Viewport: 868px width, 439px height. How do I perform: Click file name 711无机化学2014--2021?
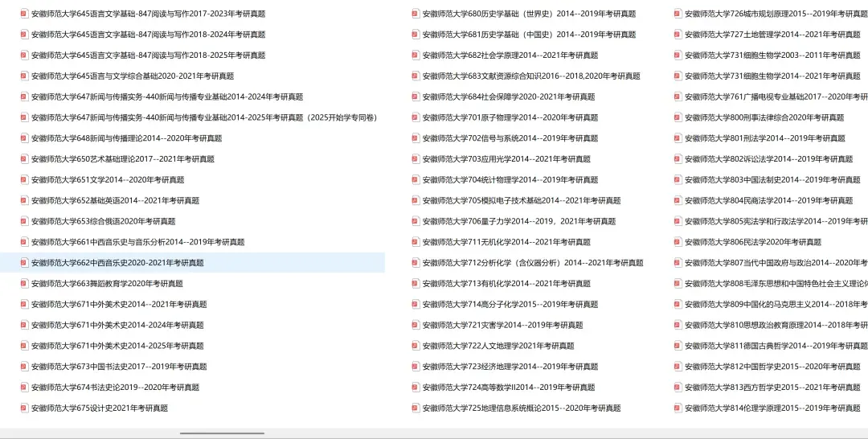tap(506, 242)
